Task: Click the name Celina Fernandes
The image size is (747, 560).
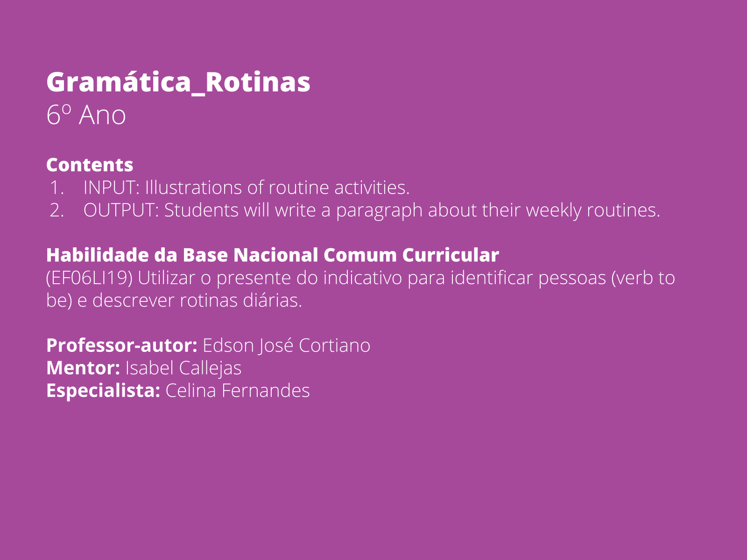Action: point(237,391)
